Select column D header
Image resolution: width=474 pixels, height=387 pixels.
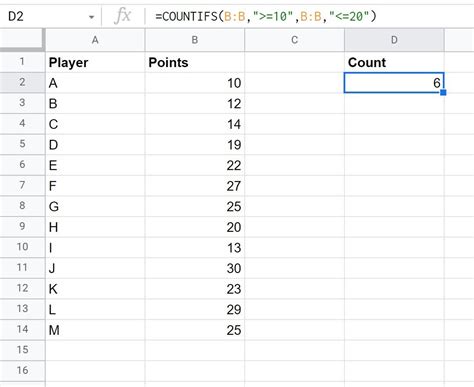click(394, 40)
